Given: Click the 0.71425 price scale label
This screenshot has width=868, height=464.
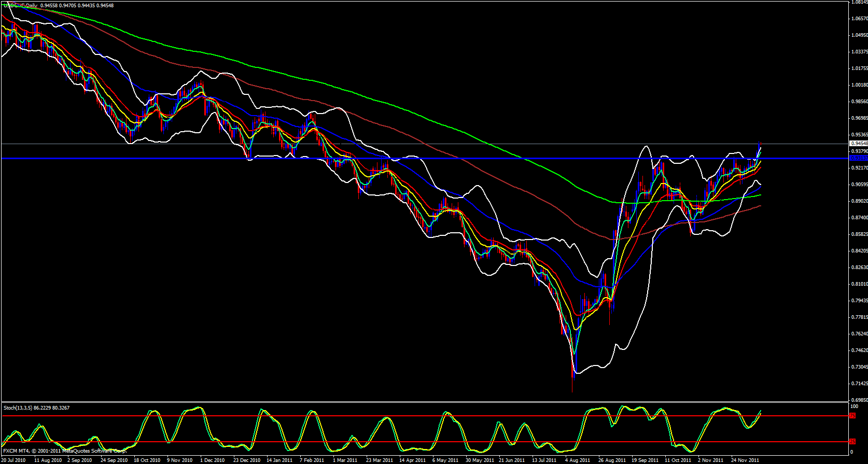Looking at the screenshot, I should [x=859, y=384].
